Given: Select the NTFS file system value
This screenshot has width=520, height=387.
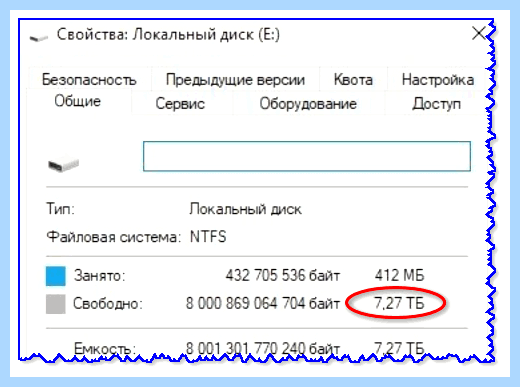Looking at the screenshot, I should click(208, 237).
